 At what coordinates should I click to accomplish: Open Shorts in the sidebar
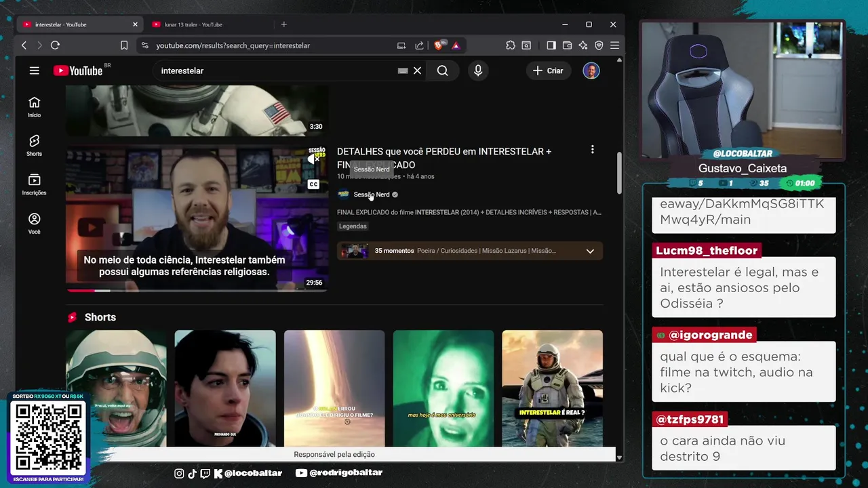tap(34, 145)
